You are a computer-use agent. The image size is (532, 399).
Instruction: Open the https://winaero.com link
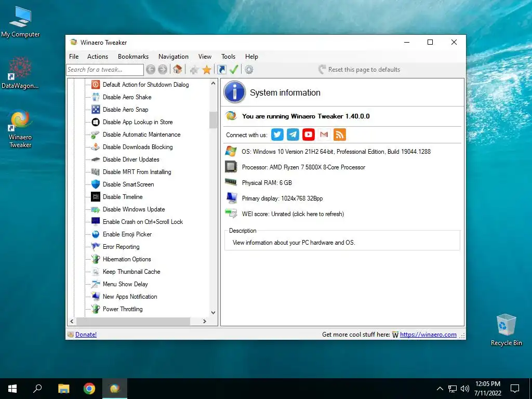(x=428, y=335)
